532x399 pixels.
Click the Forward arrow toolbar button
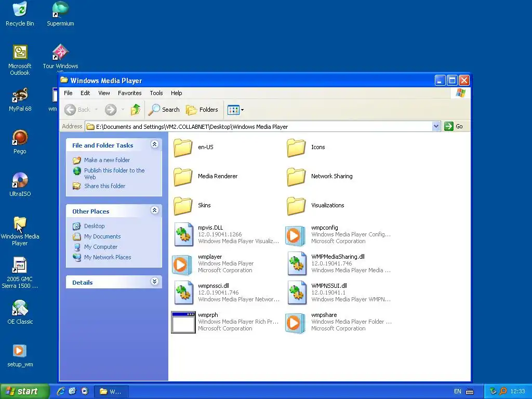click(111, 110)
